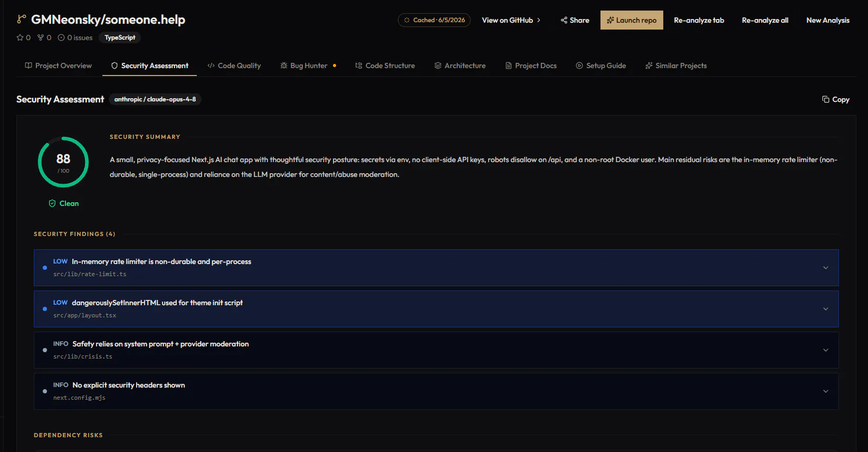This screenshot has width=868, height=452.
Task: Click the dangerouslySetInnerHTML finding title
Action: [157, 303]
